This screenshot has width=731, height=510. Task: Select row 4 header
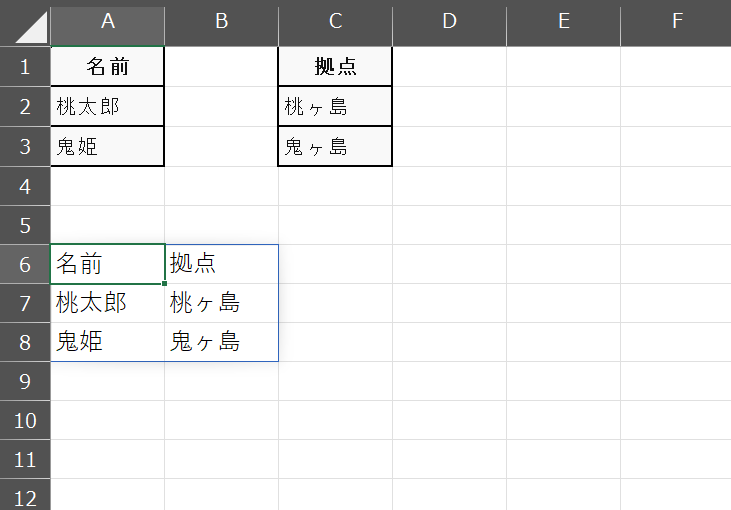coord(25,186)
